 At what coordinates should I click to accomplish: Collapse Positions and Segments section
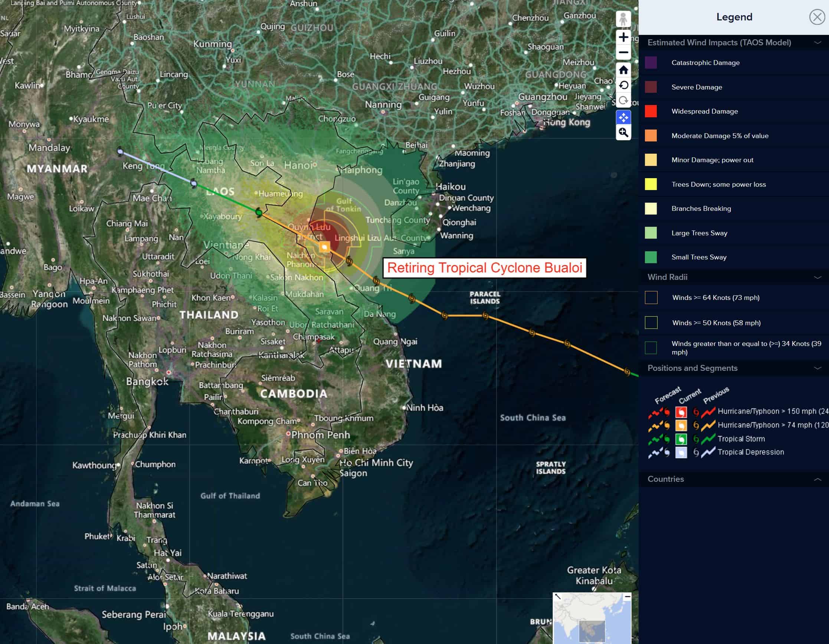pyautogui.click(x=817, y=368)
